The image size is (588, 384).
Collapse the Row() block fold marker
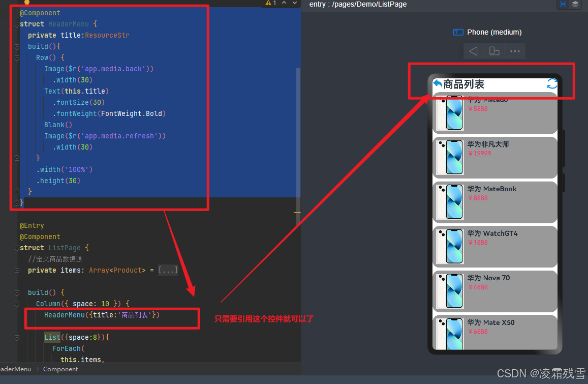pos(17,58)
